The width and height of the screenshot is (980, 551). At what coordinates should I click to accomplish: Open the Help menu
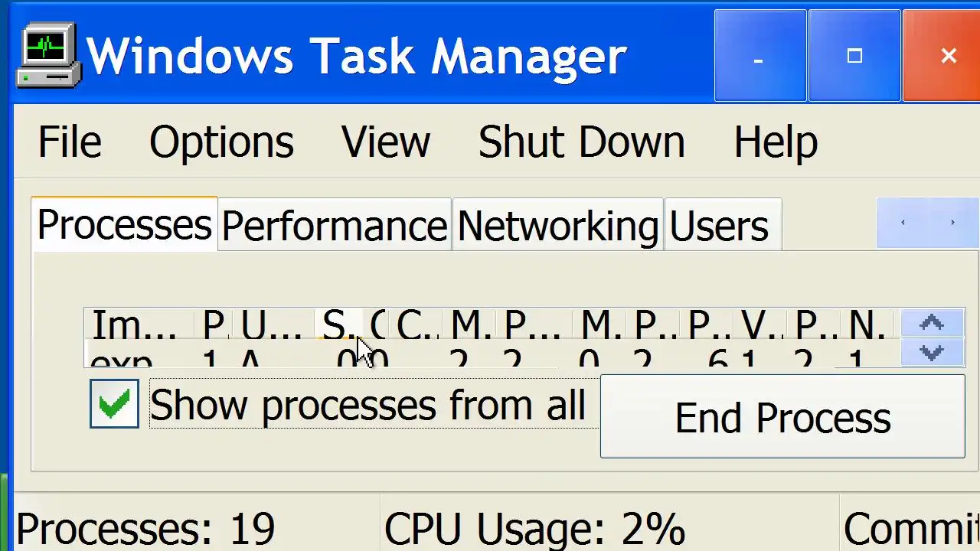[775, 142]
